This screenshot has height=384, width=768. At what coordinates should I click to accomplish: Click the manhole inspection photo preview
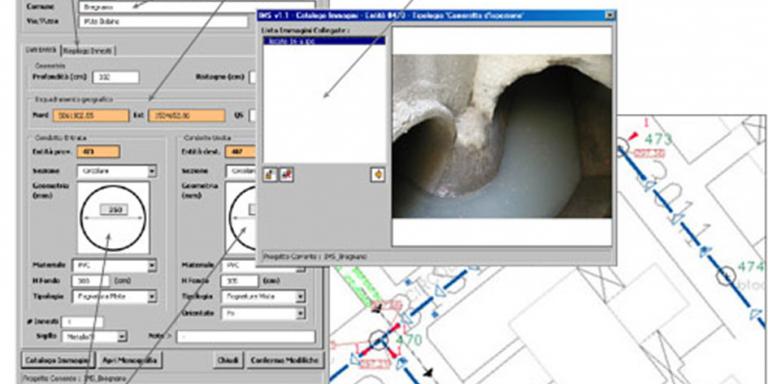pos(502,136)
